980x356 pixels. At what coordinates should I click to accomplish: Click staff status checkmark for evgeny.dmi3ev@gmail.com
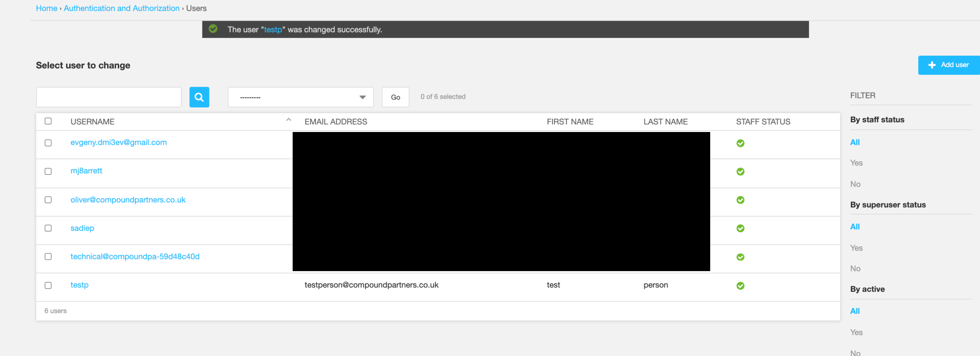(740, 143)
